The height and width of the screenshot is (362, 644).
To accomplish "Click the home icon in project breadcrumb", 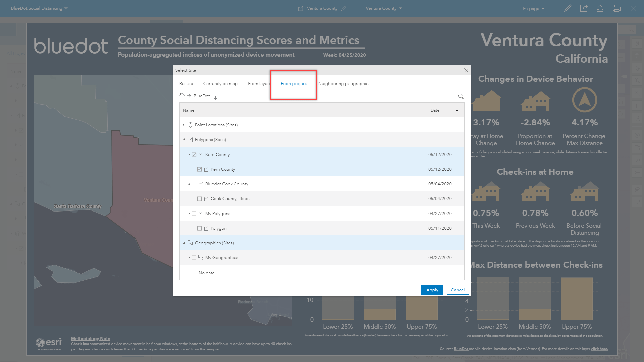I will pyautogui.click(x=182, y=96).
